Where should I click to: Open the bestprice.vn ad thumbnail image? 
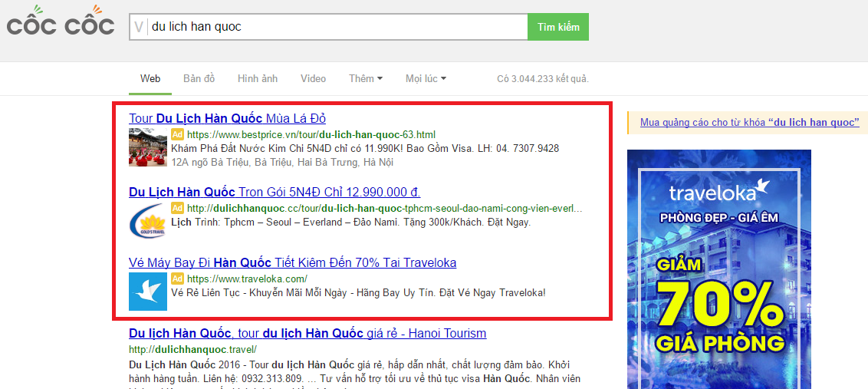click(x=147, y=147)
